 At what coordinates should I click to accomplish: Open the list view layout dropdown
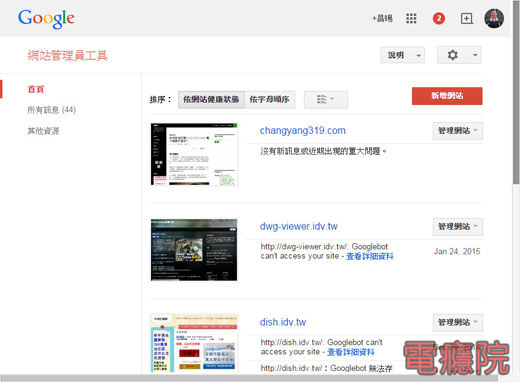click(326, 99)
